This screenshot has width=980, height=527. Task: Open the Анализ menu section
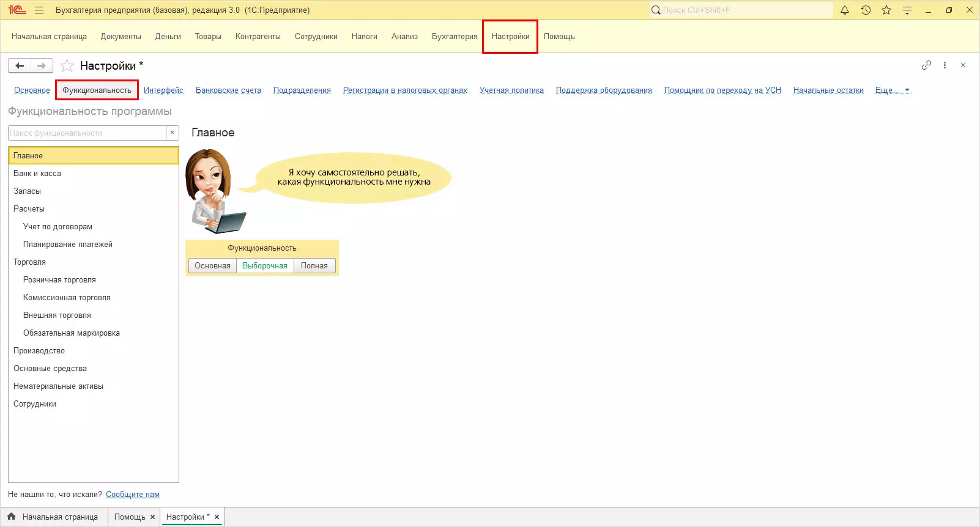404,37
